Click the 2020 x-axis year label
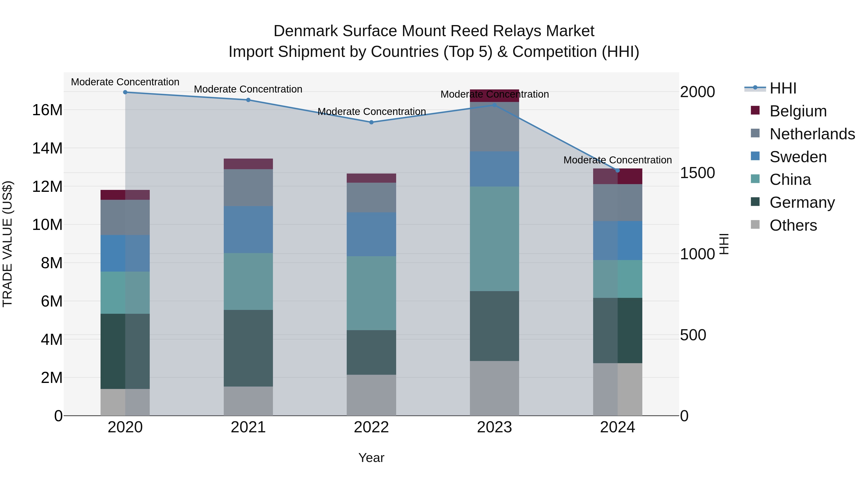 (125, 427)
